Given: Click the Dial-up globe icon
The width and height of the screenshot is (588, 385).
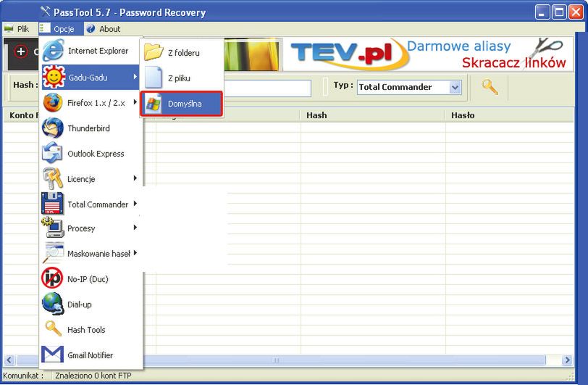Looking at the screenshot, I should pos(52,304).
